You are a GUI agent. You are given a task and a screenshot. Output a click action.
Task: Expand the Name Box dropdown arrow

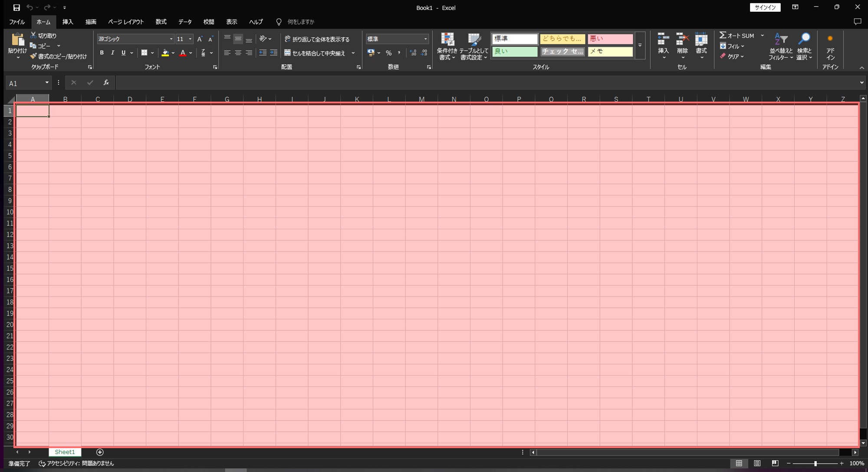47,83
